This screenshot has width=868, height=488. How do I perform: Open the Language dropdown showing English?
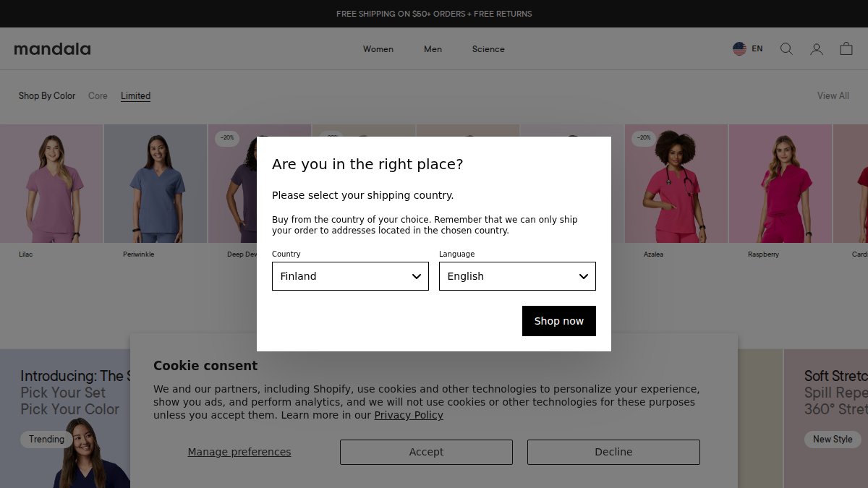click(517, 276)
